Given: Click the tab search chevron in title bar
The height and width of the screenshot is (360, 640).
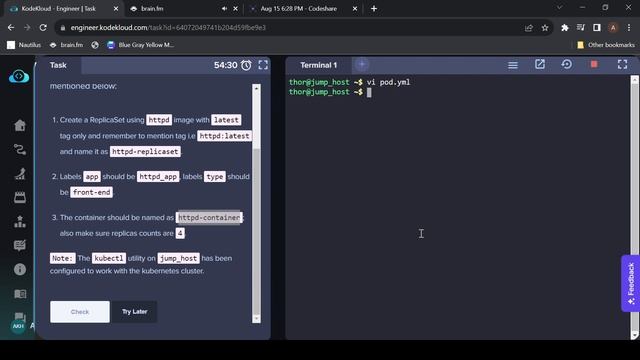Looking at the screenshot, I should 560,8.
